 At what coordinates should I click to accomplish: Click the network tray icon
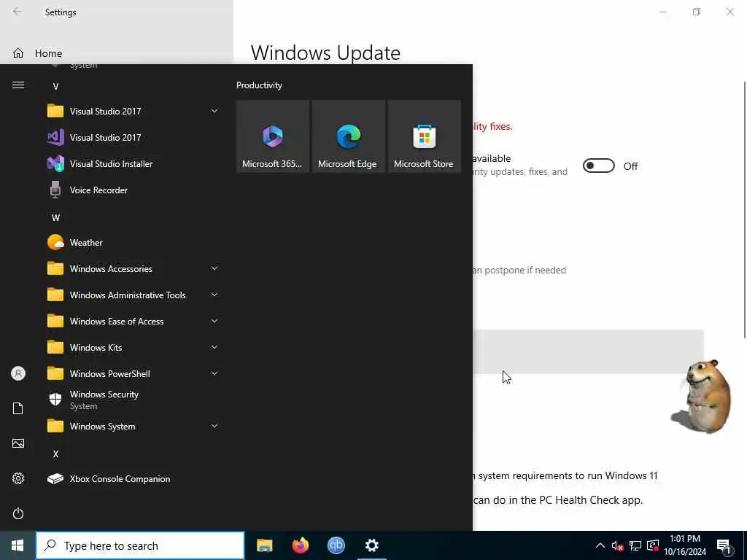(x=635, y=546)
